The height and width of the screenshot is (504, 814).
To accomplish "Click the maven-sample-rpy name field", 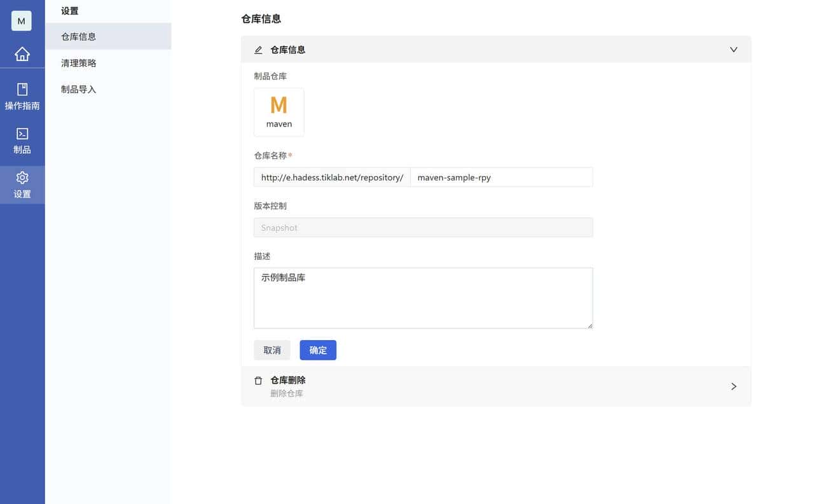I will pos(502,177).
